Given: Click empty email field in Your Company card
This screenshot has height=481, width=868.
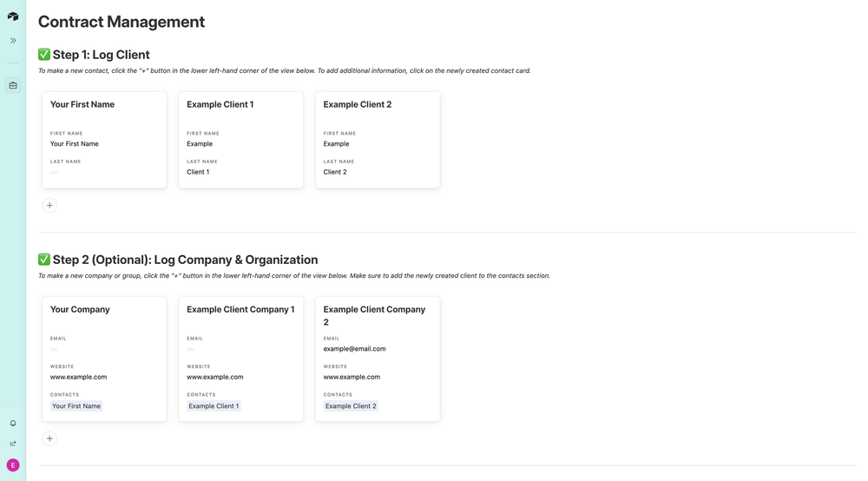Looking at the screenshot, I should (54, 350).
